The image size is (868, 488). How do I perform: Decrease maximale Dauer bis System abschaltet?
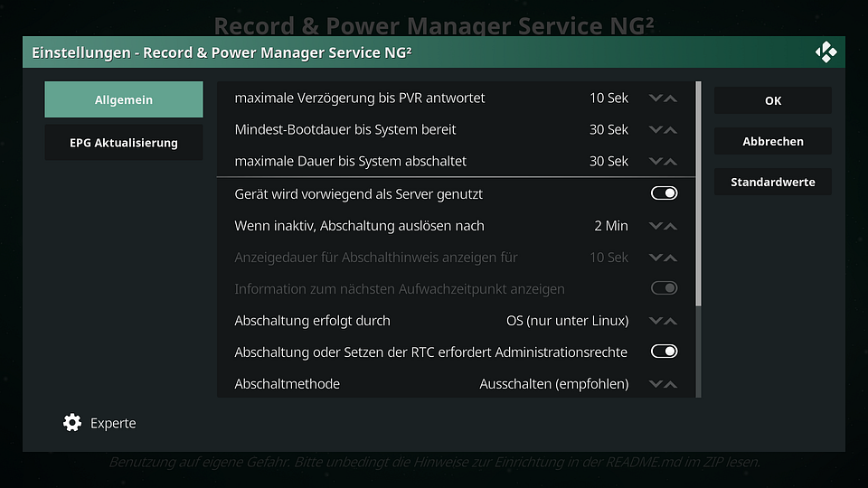(x=656, y=162)
